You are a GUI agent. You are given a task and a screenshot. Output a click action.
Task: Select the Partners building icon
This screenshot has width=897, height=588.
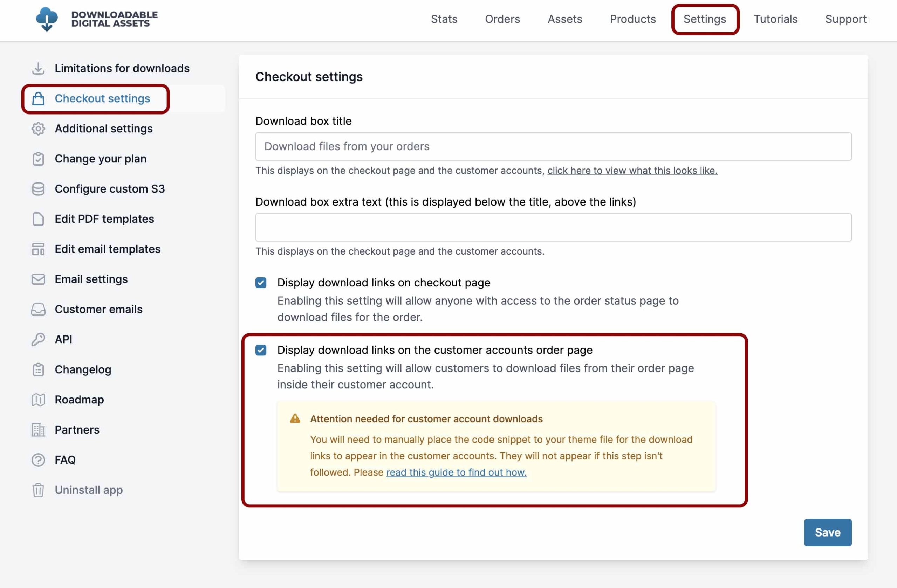coord(38,430)
